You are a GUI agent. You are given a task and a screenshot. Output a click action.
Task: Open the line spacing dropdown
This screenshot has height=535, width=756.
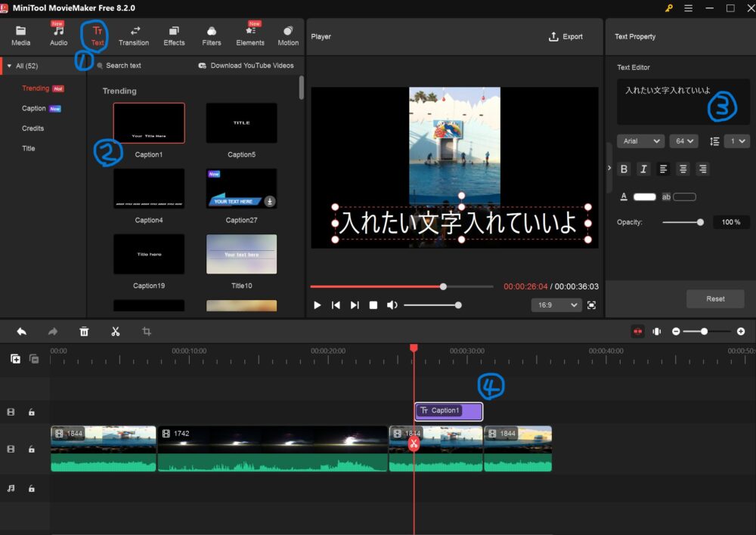736,141
